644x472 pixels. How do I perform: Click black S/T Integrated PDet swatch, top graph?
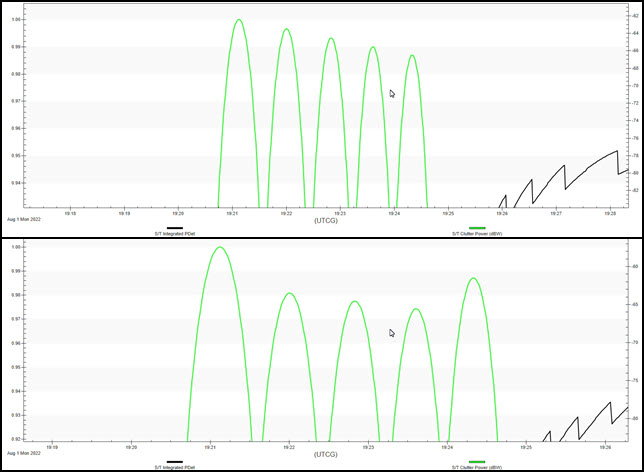tap(175, 228)
